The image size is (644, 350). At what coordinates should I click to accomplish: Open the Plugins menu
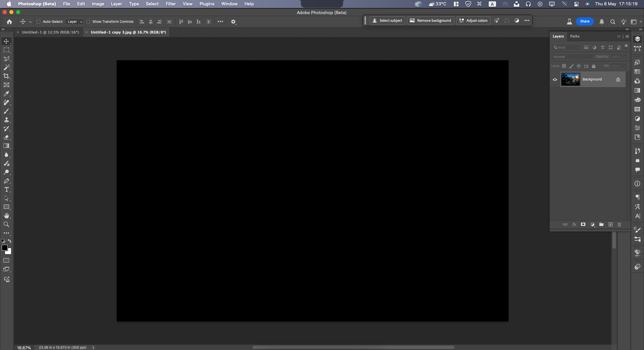click(207, 4)
